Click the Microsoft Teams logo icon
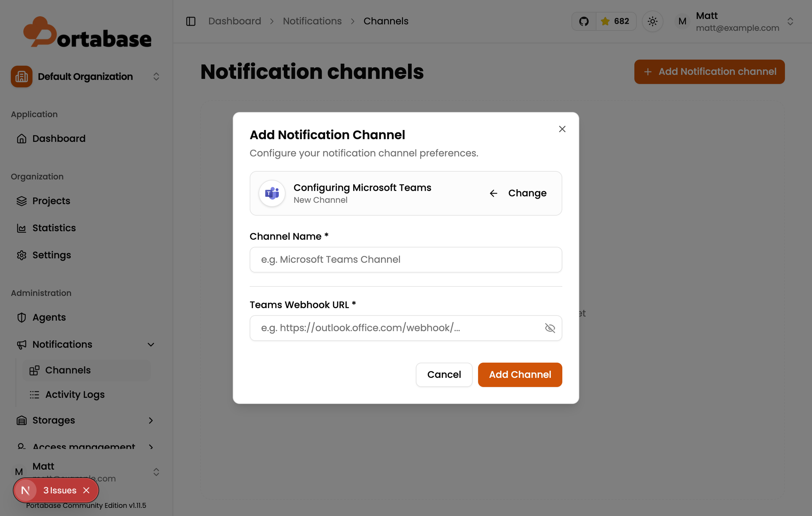 (x=272, y=193)
